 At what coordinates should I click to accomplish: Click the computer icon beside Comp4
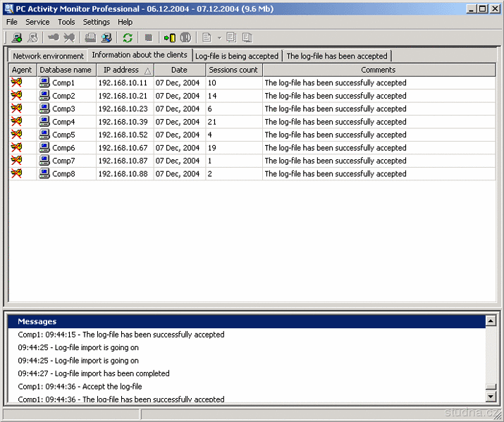tap(44, 122)
